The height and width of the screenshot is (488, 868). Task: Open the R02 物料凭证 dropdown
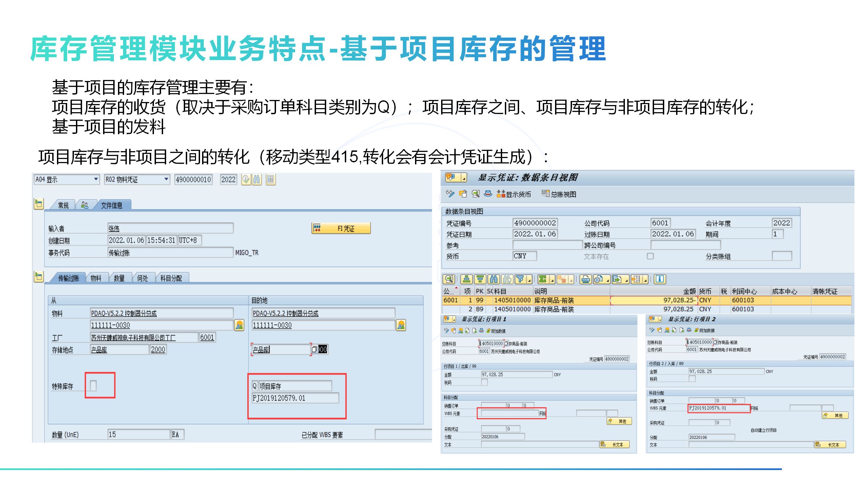166,179
